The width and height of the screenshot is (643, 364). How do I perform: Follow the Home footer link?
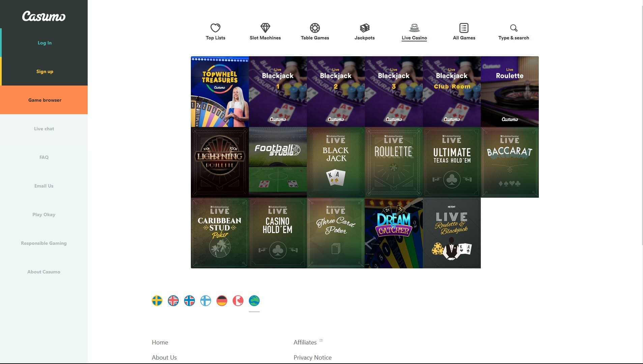point(160,342)
